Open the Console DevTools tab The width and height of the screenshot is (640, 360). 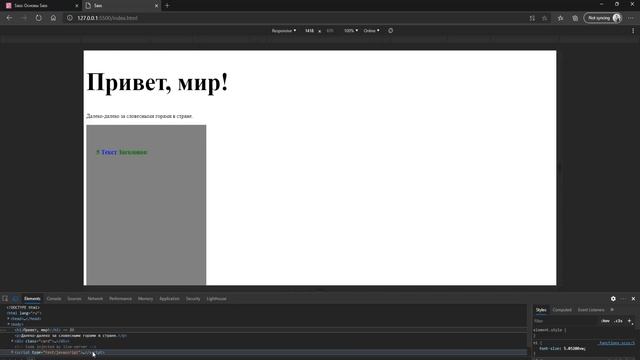pyautogui.click(x=53, y=299)
